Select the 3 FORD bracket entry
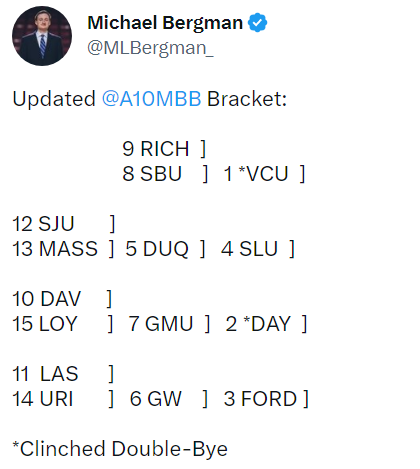Screen dimensions: 420x469 click(260, 398)
